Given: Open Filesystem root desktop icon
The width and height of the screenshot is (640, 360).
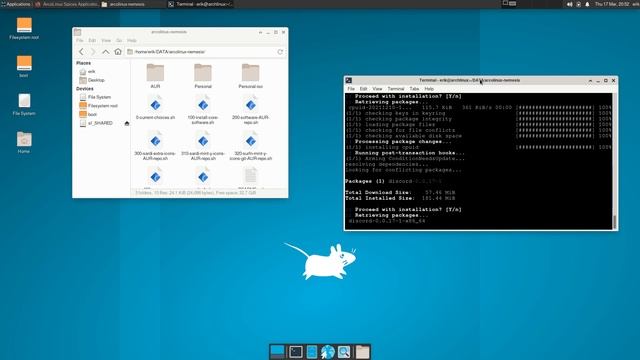Looking at the screenshot, I should [24, 29].
